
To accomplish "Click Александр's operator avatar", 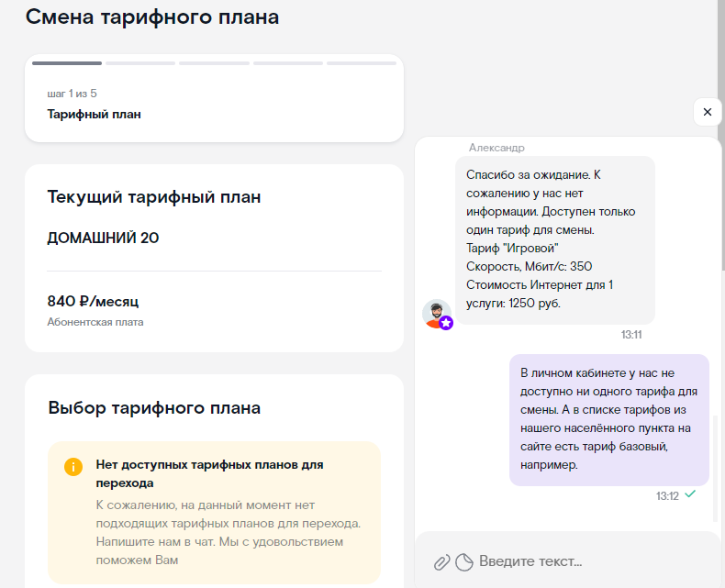I will click(437, 313).
